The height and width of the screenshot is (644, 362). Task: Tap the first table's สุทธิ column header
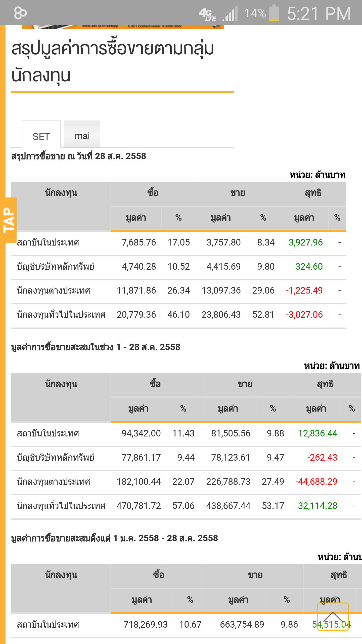coord(313,193)
